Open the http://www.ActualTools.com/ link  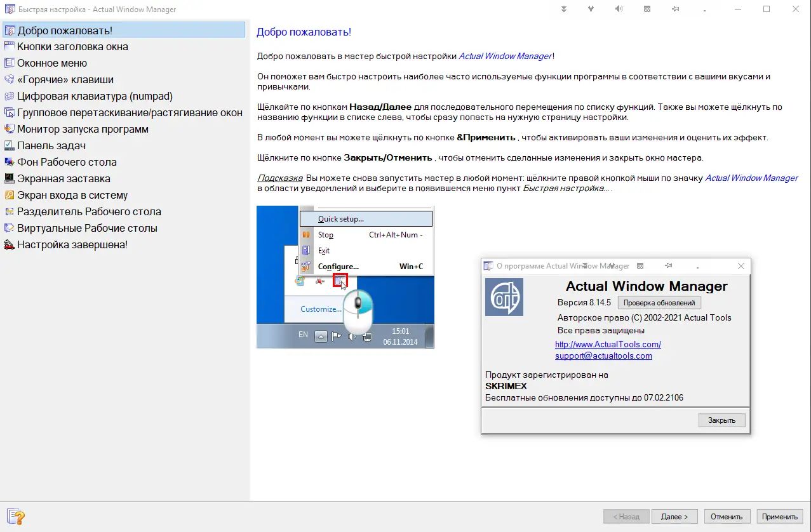(x=608, y=344)
